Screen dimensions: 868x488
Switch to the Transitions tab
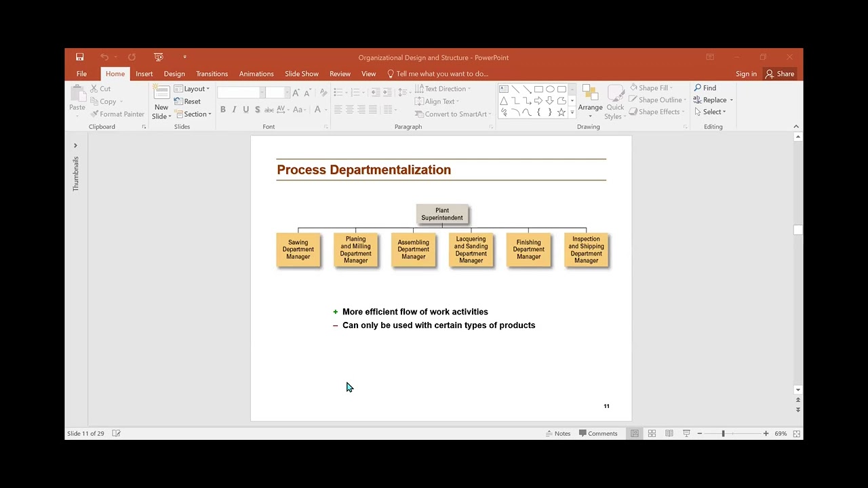coord(212,74)
